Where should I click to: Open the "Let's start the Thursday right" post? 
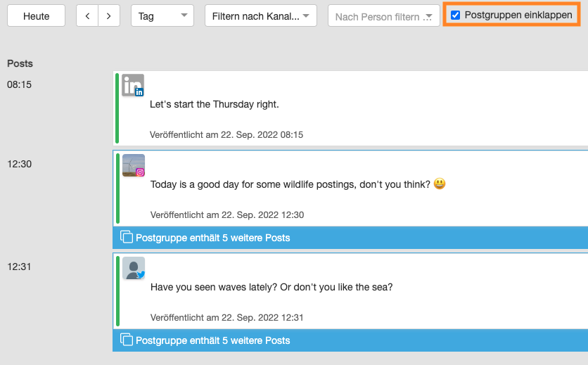pos(215,104)
